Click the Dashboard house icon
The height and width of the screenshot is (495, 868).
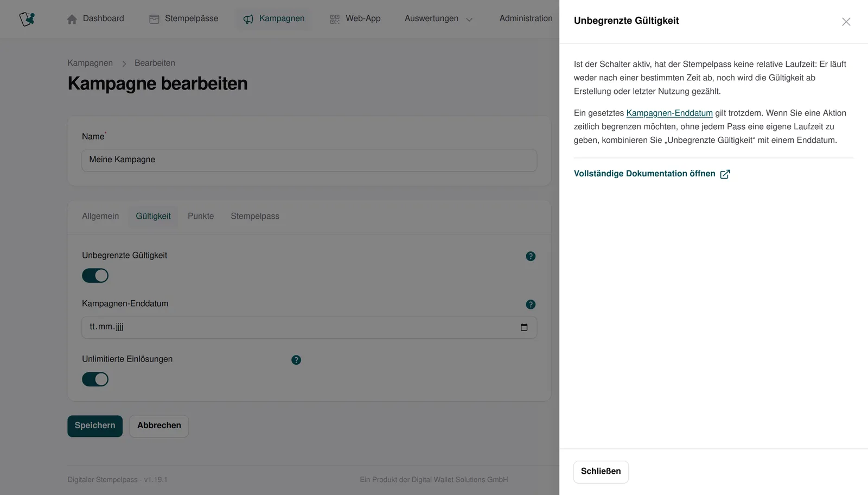[x=72, y=19]
